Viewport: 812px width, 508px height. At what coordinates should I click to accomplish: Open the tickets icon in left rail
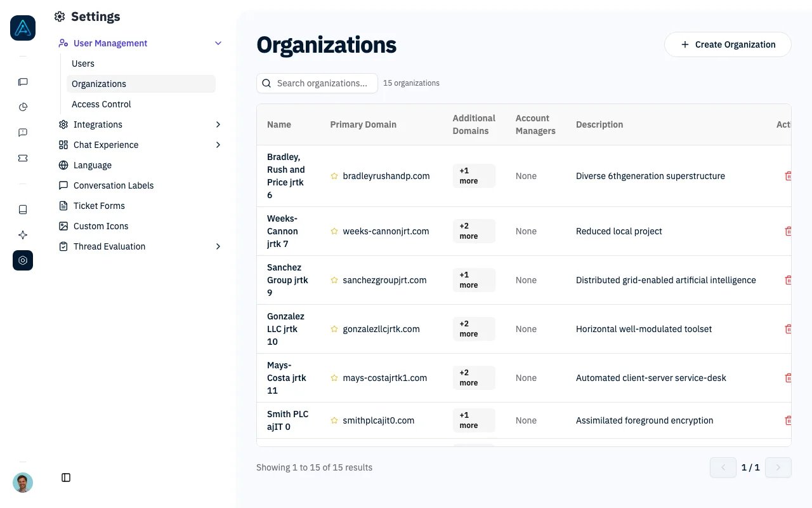(23, 158)
